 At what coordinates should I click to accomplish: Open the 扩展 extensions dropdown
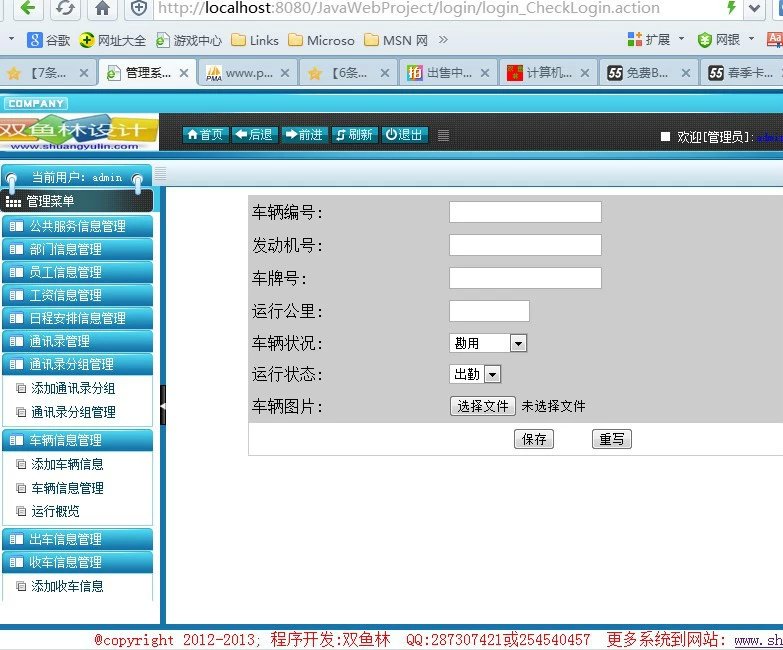(656, 39)
